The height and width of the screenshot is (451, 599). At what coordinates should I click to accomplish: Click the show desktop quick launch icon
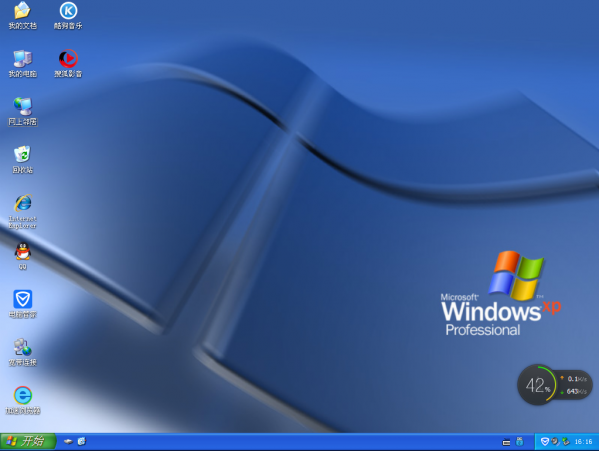coord(68,442)
